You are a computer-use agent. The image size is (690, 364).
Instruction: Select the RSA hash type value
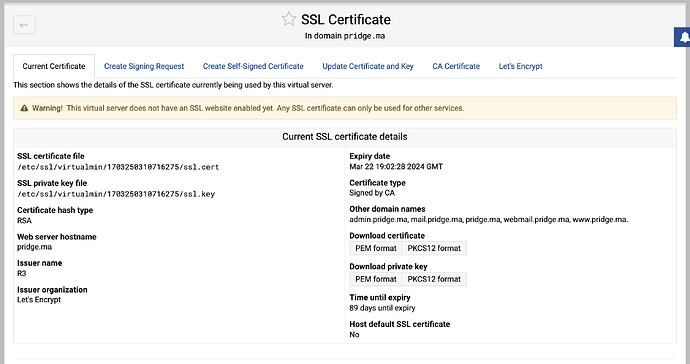(25, 221)
